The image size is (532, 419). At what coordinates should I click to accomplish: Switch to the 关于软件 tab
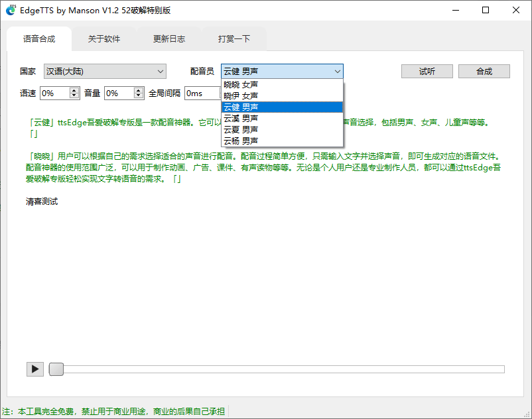click(103, 38)
